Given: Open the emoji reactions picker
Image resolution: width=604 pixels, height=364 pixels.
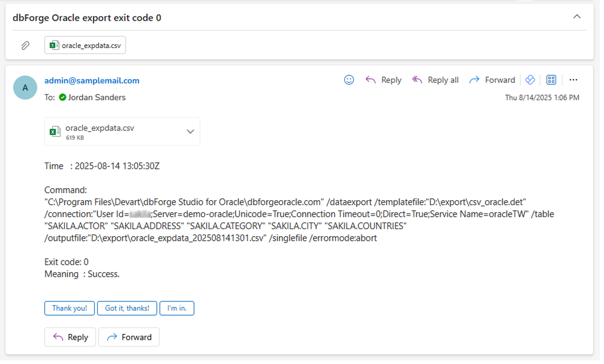Looking at the screenshot, I should tap(349, 80).
